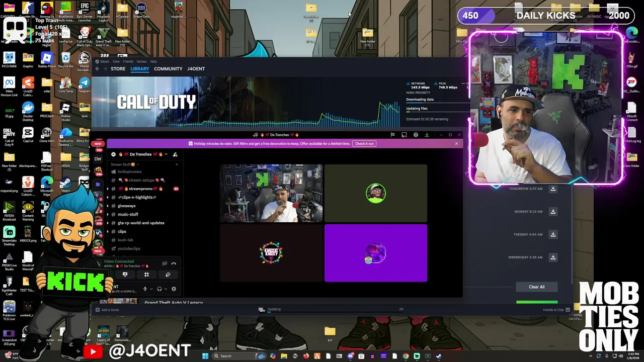Open Discord user settings gear
Image resolution: width=644 pixels, height=362 pixels.
pos(174,289)
